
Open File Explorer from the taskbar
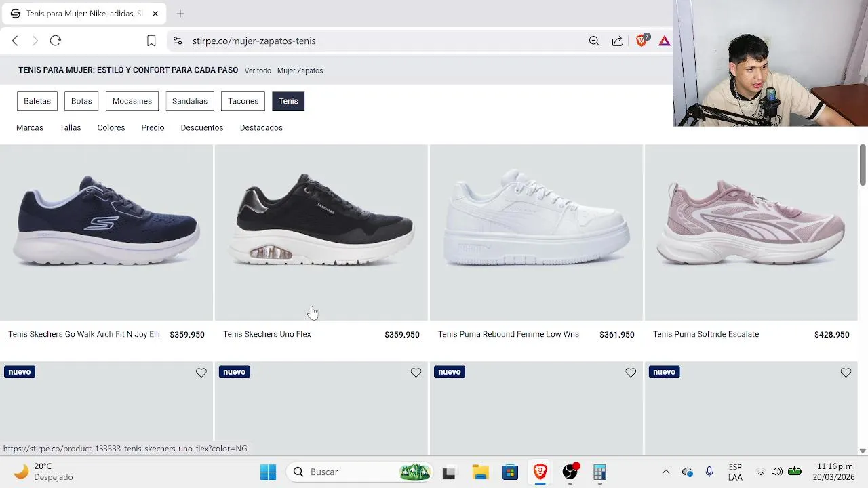480,472
